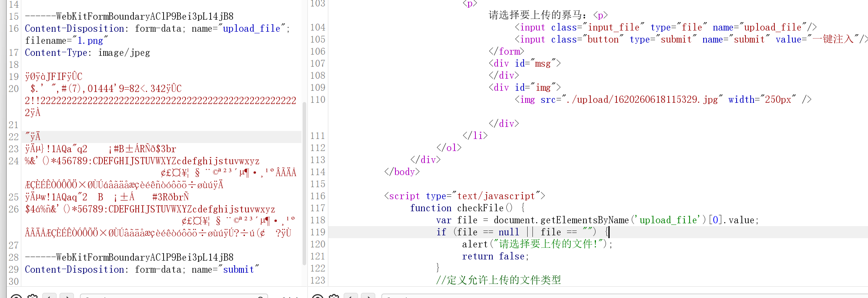Click the function checkFile() line

pos(467,208)
